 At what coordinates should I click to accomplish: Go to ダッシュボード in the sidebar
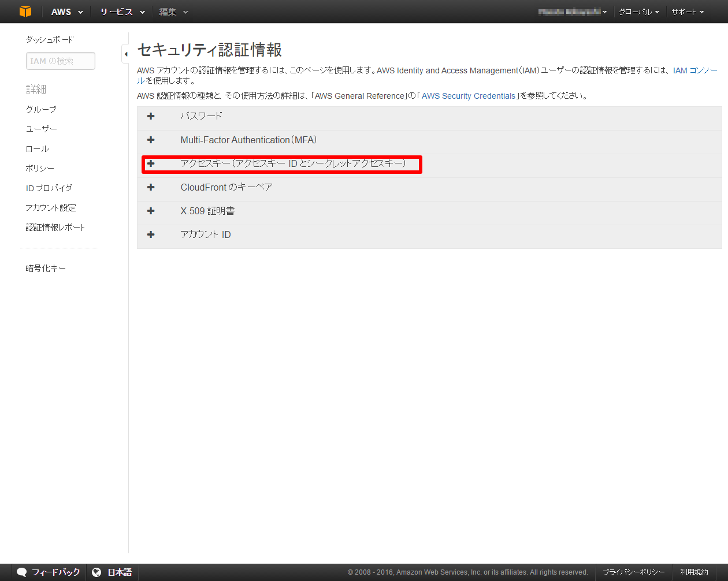click(x=50, y=39)
